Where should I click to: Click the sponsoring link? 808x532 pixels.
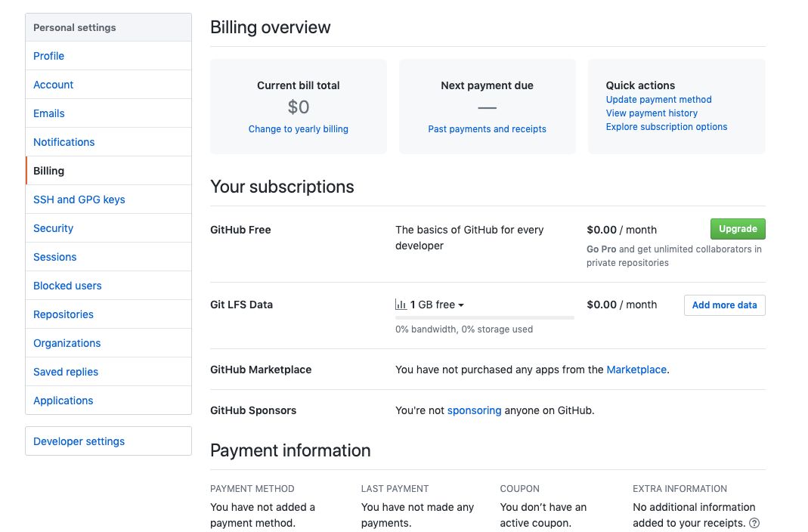coord(474,410)
